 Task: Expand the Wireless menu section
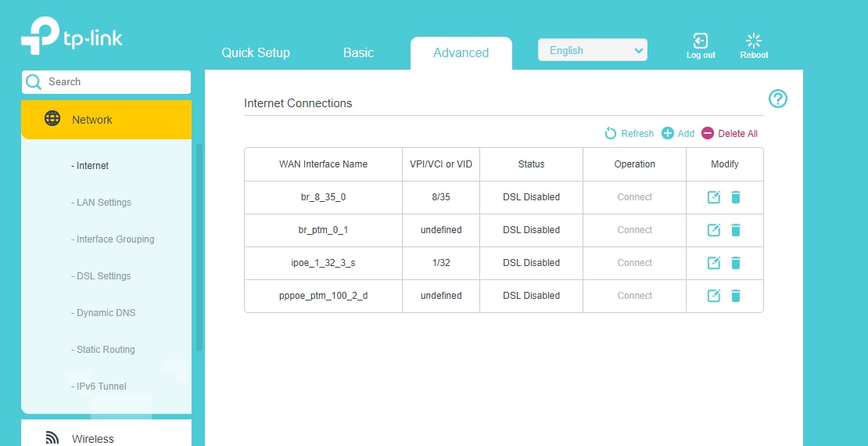coord(106,437)
